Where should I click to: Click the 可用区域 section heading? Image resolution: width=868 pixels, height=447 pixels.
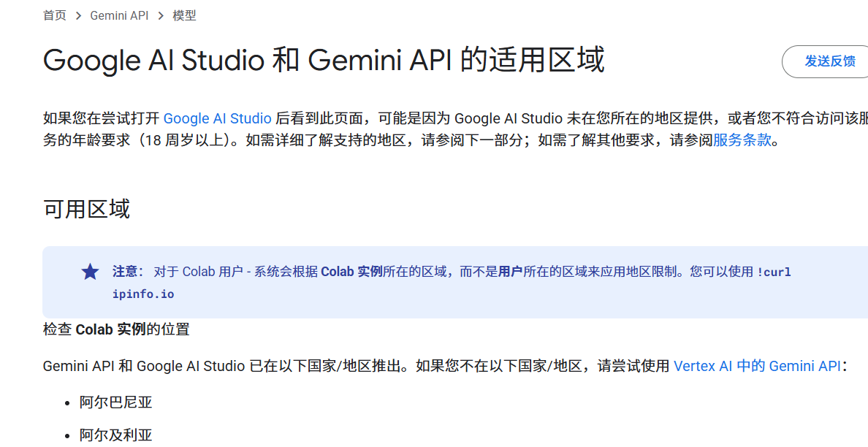click(x=86, y=209)
